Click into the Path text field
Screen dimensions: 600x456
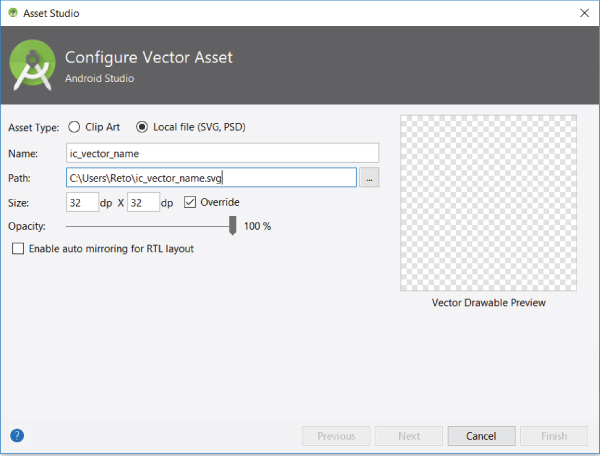tap(210, 178)
